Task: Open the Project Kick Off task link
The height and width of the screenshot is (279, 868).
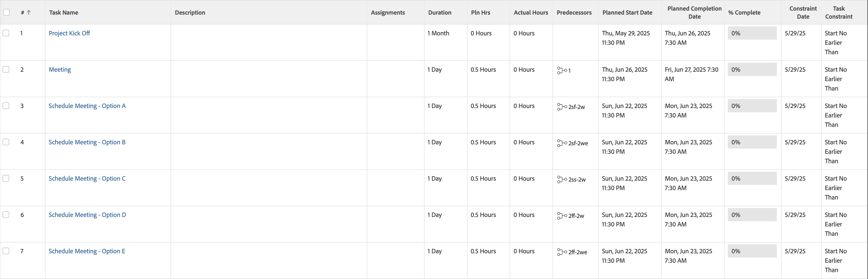Action: click(x=70, y=33)
